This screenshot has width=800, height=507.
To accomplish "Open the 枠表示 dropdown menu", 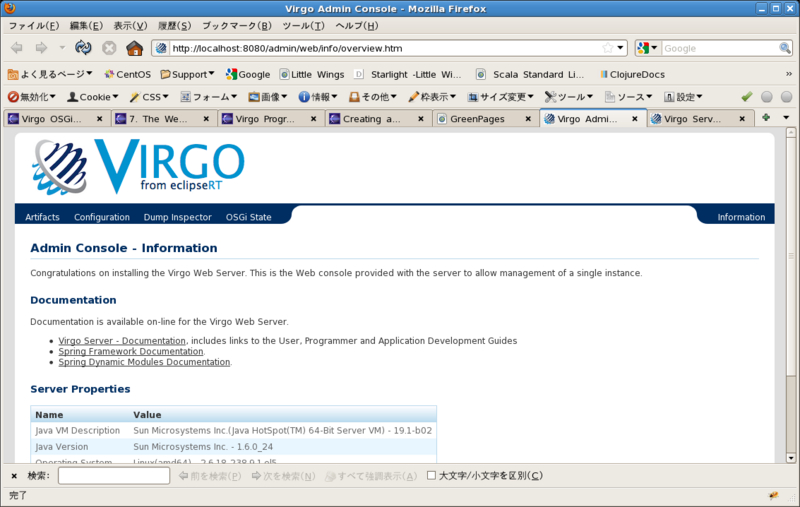I will pos(432,96).
